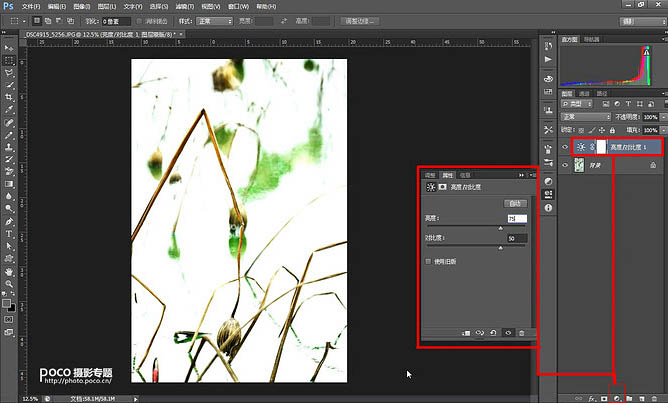Click the mask icon in Properties header
Screen dimensions: 668x403
point(443,187)
